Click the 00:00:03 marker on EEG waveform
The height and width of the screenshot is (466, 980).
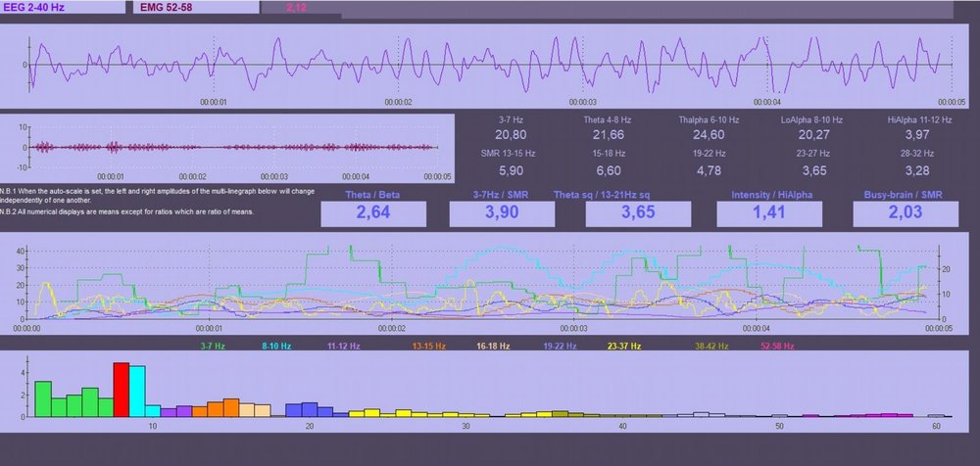pos(582,101)
